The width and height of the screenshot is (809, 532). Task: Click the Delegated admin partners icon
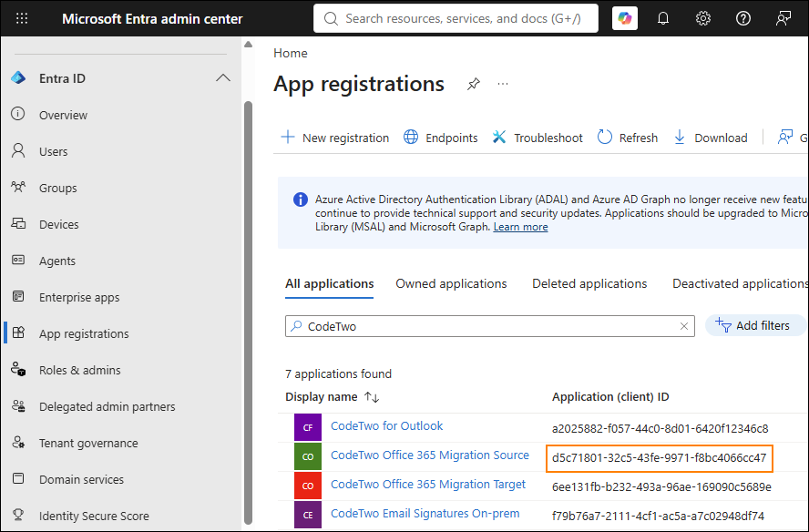pos(18,406)
